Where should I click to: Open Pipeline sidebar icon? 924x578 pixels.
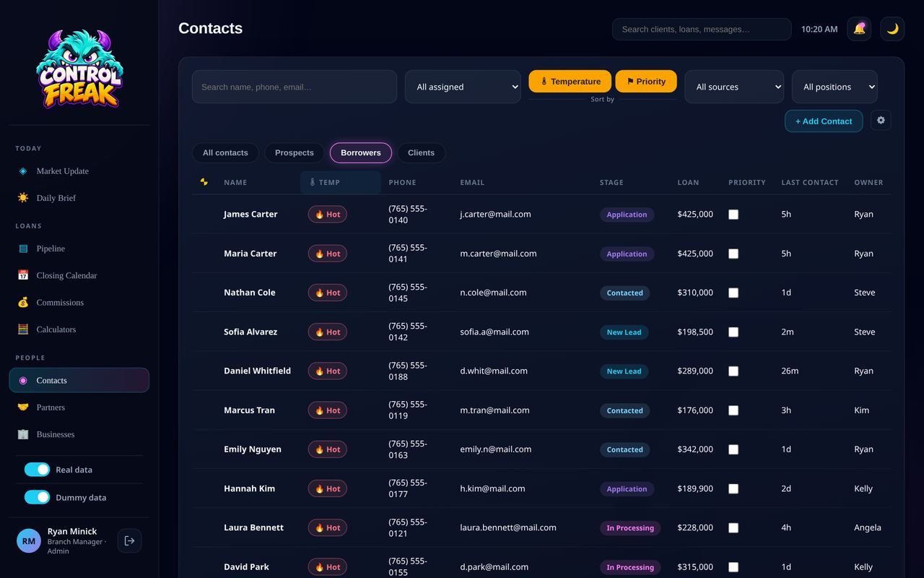(x=23, y=249)
